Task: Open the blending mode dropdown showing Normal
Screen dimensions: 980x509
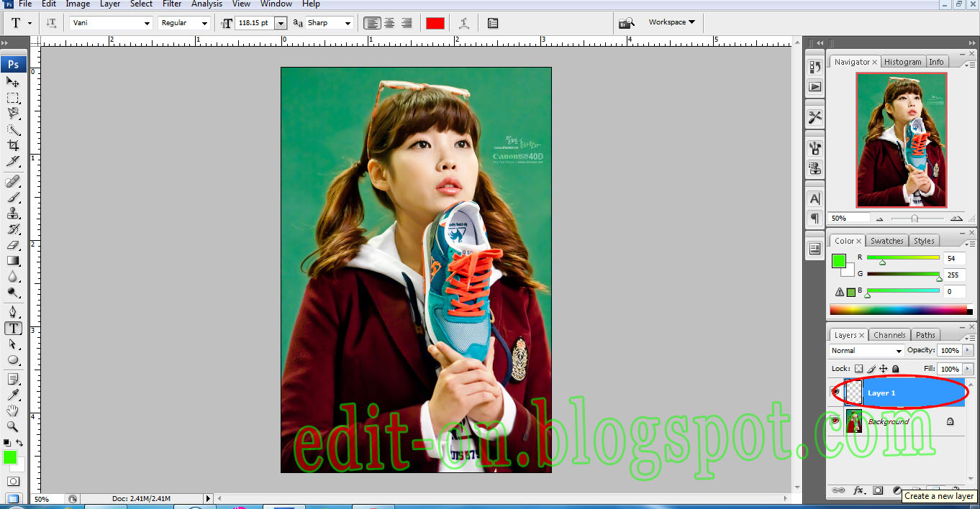Action: click(x=866, y=351)
